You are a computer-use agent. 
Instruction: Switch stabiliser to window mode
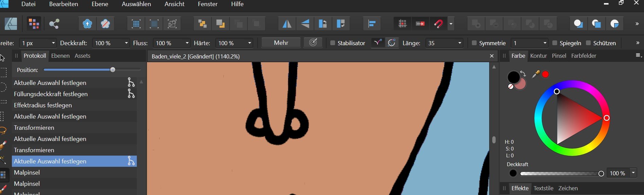point(391,43)
